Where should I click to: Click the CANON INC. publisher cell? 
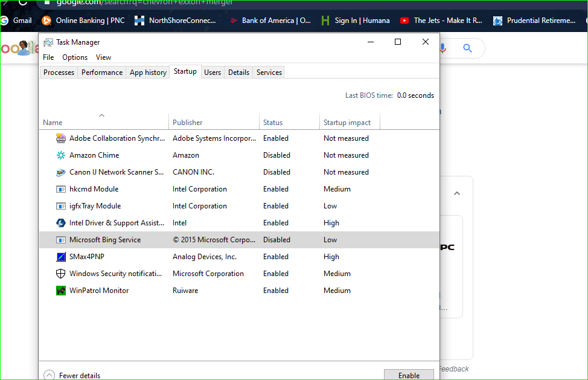193,172
